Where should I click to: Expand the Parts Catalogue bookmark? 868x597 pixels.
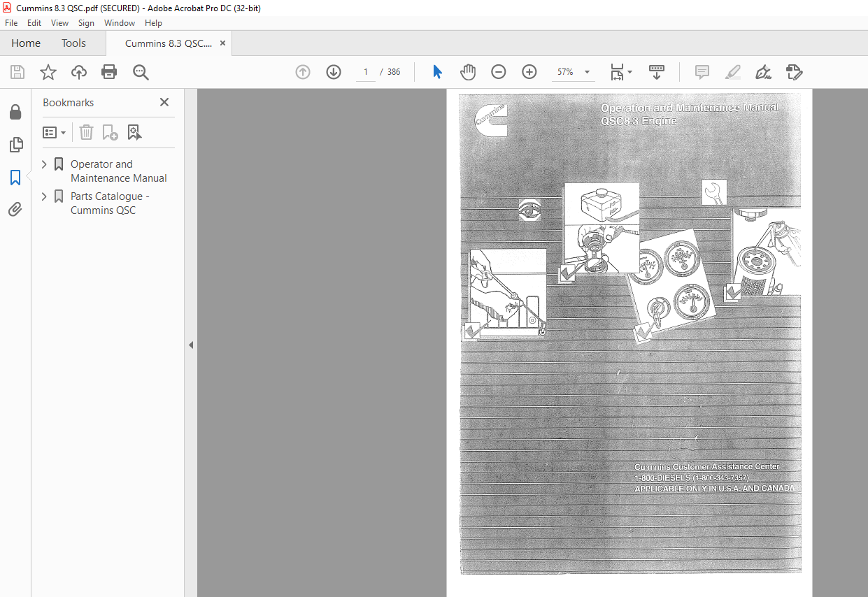[x=45, y=196]
